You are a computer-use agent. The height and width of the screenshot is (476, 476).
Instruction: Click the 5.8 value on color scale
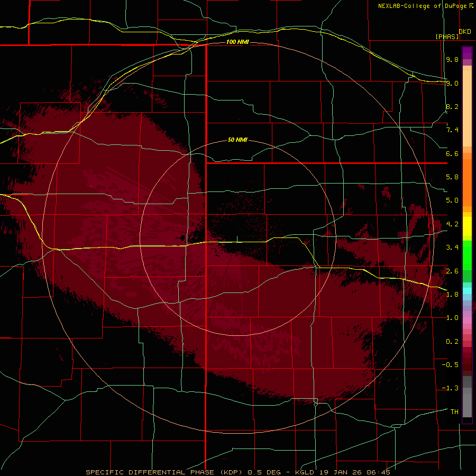click(452, 177)
